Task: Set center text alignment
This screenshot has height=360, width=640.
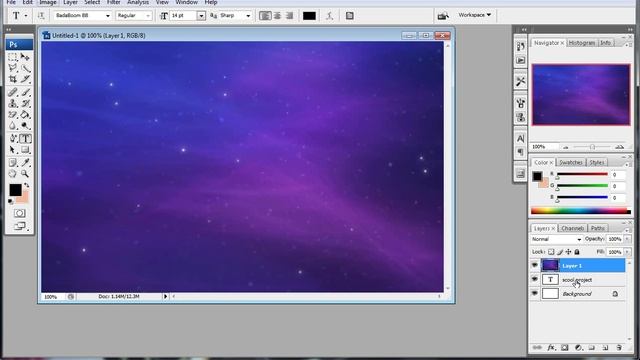Action: (277, 16)
